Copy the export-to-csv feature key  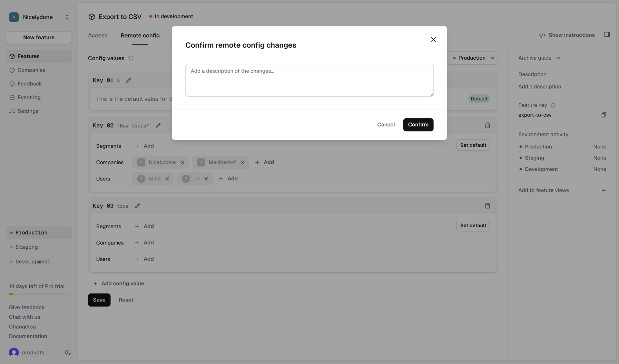[604, 115]
